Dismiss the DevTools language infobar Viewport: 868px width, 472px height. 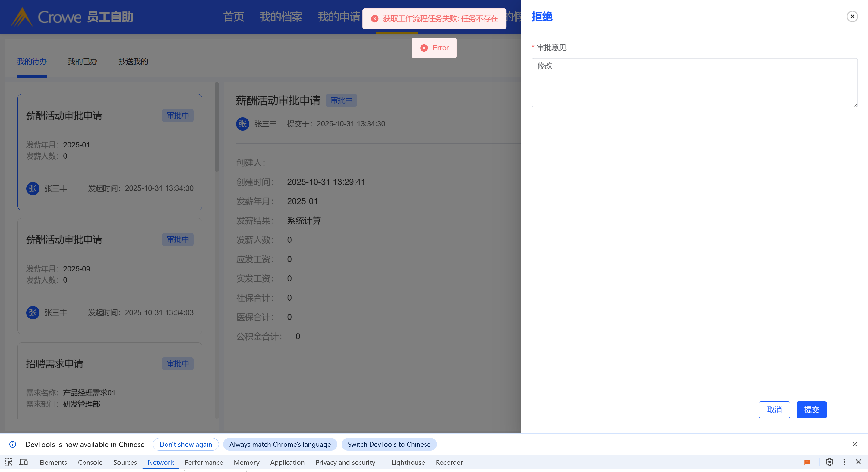point(854,444)
